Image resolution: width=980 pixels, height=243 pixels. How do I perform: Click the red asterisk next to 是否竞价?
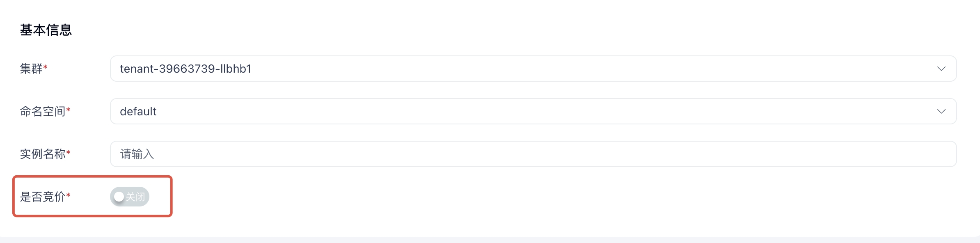pyautogui.click(x=68, y=195)
